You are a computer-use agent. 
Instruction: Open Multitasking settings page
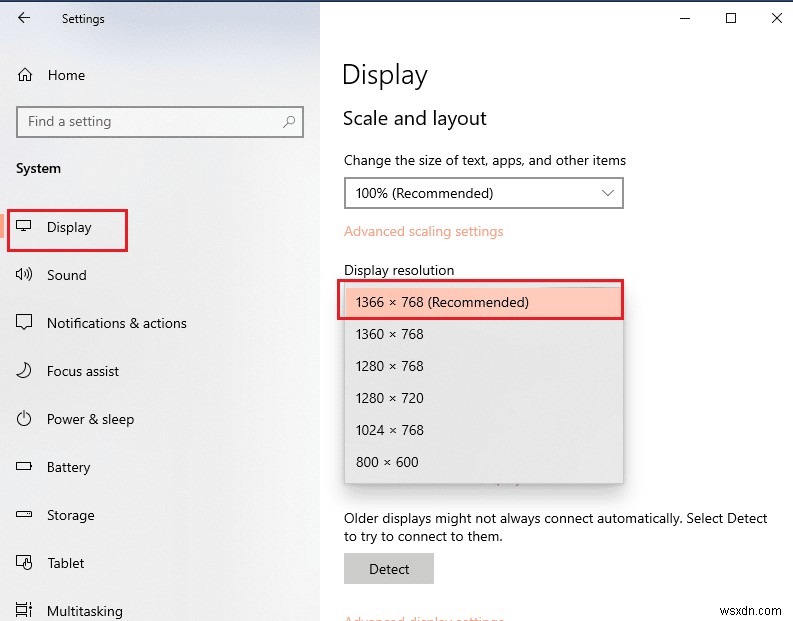(x=84, y=610)
